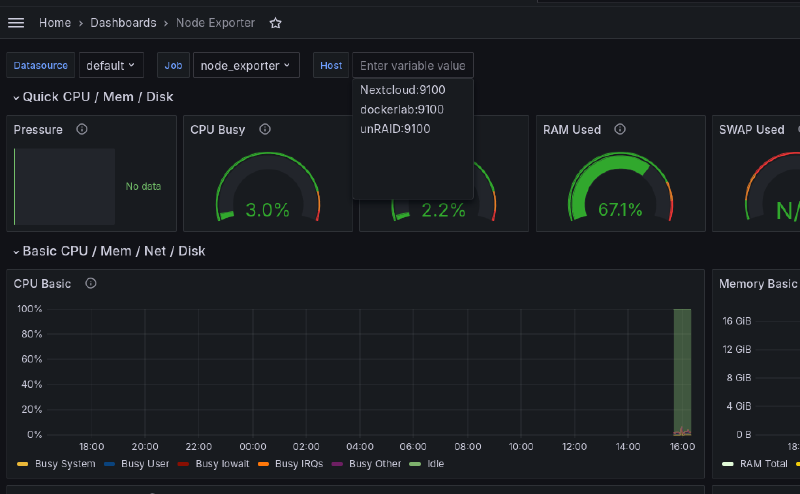The image size is (800, 494).
Task: Toggle the Busy User legend series
Action: [x=144, y=464]
